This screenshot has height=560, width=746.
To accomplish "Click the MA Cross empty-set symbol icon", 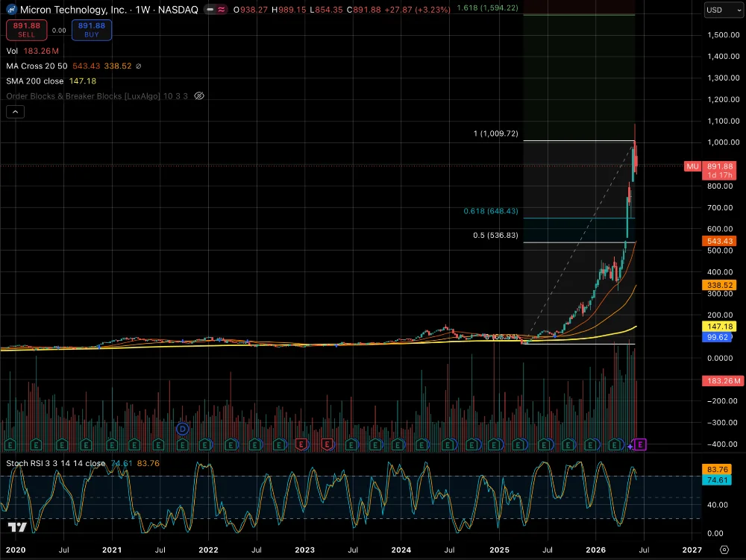I will pyautogui.click(x=139, y=66).
